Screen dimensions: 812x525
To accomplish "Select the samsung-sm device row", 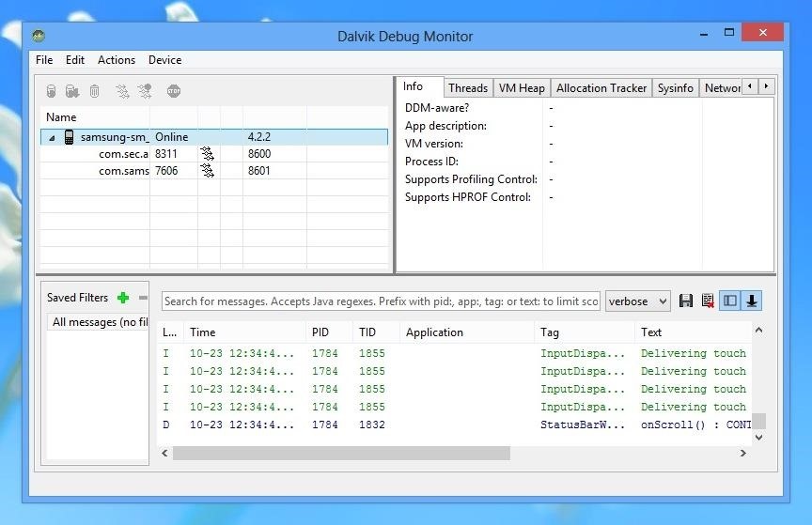I will (214, 137).
